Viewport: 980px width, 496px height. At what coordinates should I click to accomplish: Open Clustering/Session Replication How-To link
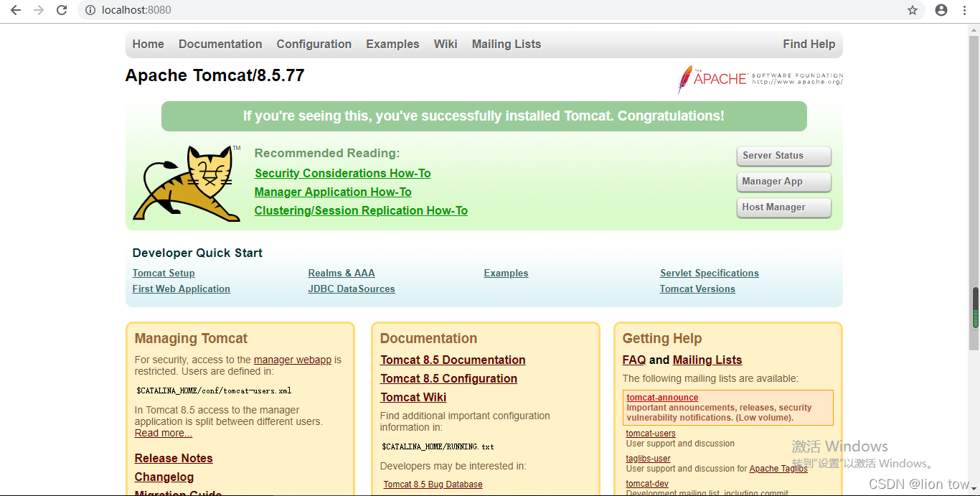pyautogui.click(x=361, y=210)
